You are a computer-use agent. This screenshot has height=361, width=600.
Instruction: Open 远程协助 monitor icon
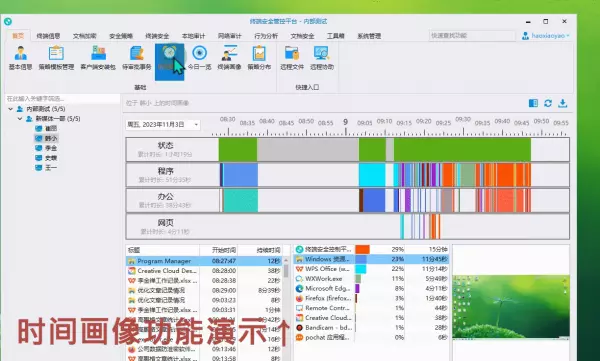point(321,53)
